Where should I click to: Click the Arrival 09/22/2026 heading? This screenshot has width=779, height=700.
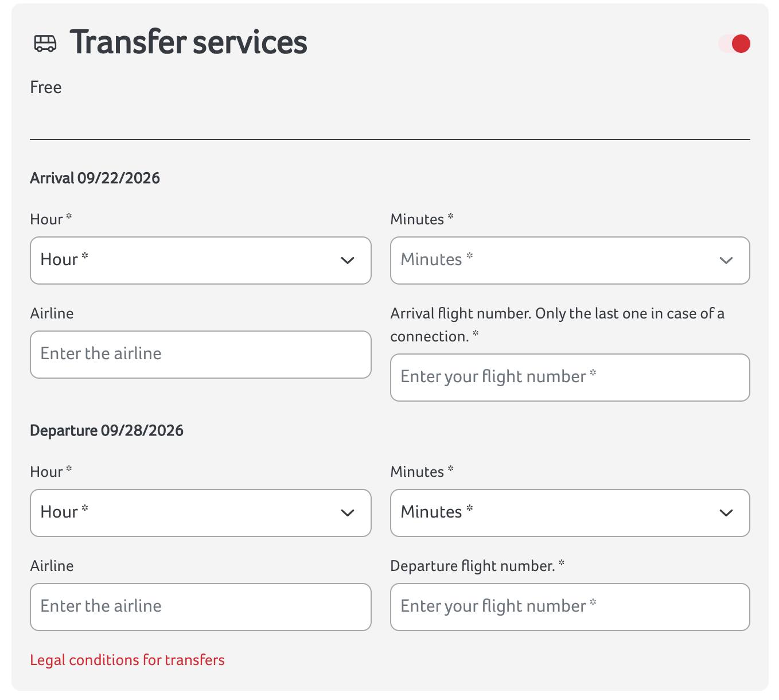pyautogui.click(x=95, y=178)
